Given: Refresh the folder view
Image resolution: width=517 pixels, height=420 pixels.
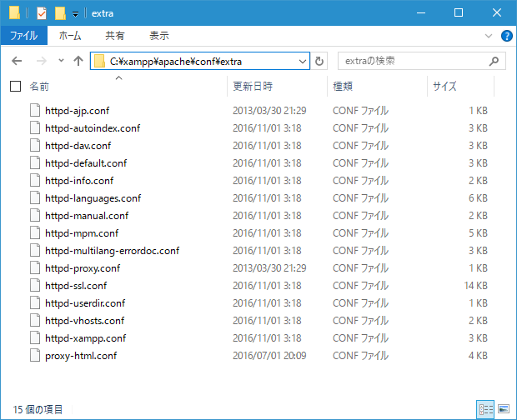Looking at the screenshot, I should [319, 62].
